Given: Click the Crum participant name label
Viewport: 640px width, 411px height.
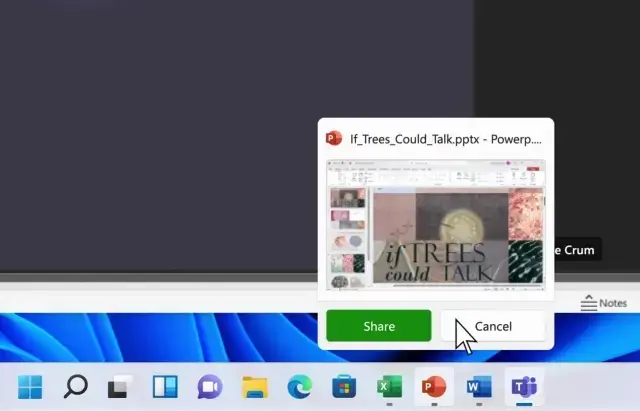Looking at the screenshot, I should [578, 250].
